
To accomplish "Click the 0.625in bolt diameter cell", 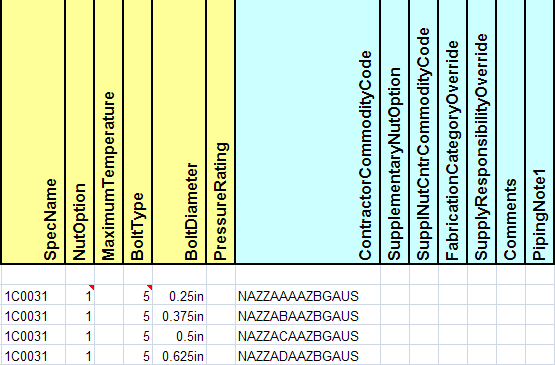I will (179, 355).
